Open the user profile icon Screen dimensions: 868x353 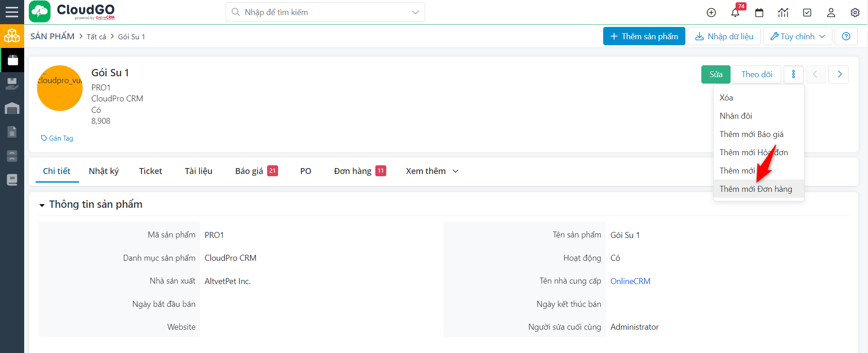tap(831, 13)
